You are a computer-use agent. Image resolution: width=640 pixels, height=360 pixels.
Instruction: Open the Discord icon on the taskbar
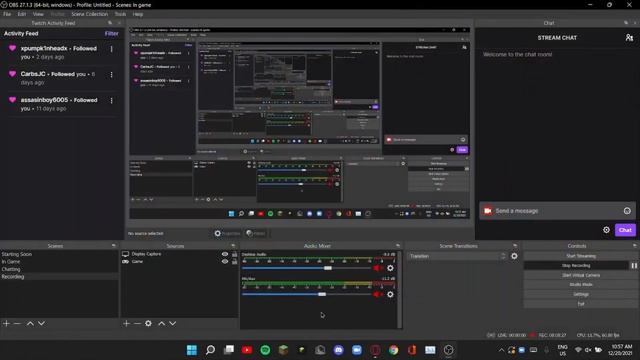click(x=338, y=350)
